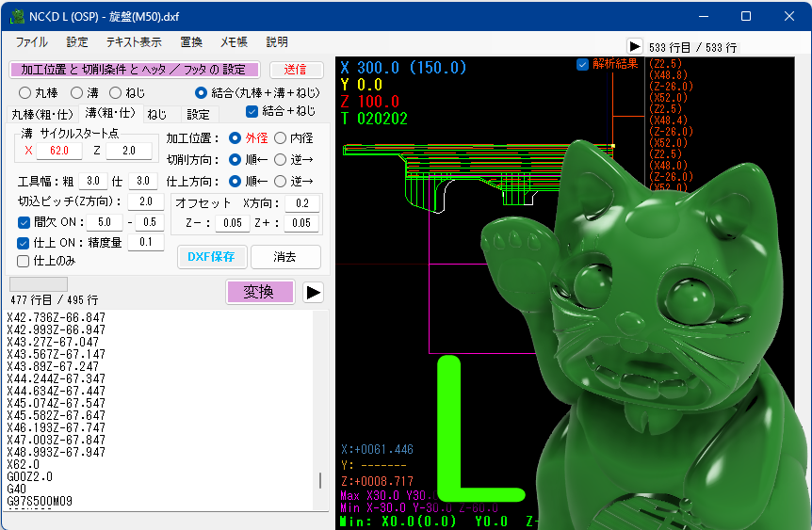The width and height of the screenshot is (812, 530).
Task: Click the 切込ピッチ(Z方向) field 2.0
Action: click(x=145, y=201)
